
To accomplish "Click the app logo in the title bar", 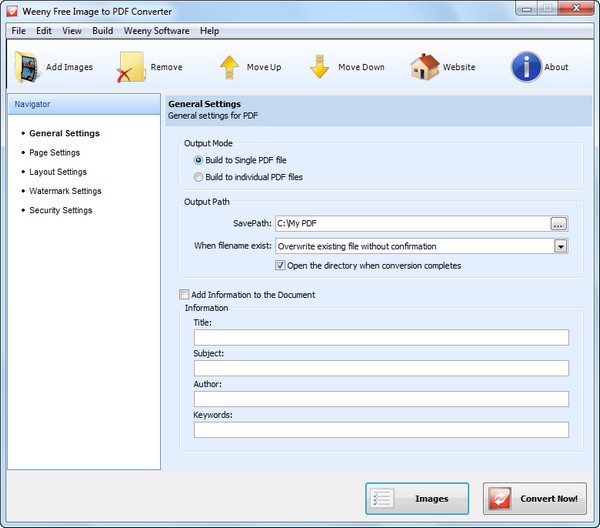I will [12, 11].
